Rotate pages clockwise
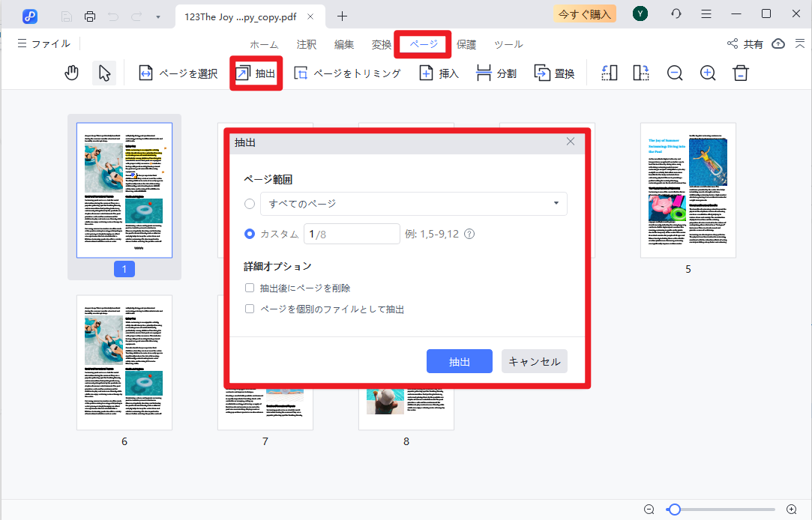Viewport: 812px width, 520px height. coord(640,72)
